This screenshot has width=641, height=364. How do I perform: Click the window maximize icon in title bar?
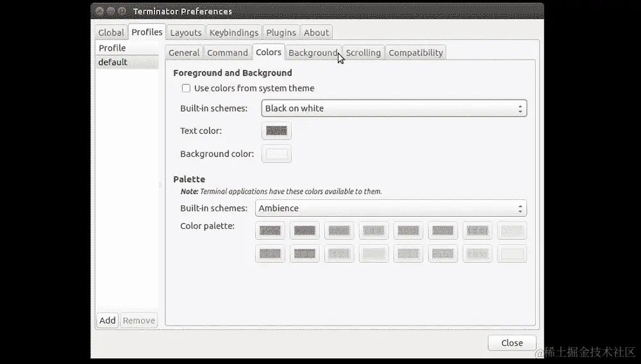[122, 11]
